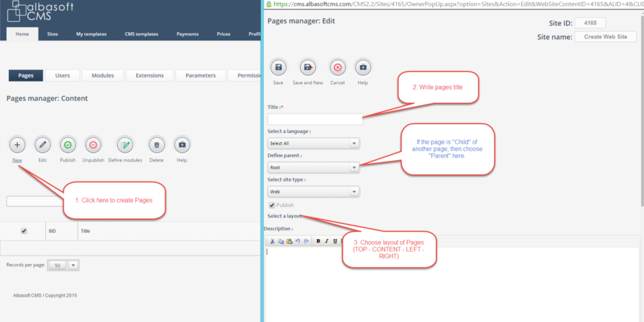Click the Title input field
644x322 pixels.
click(315, 119)
